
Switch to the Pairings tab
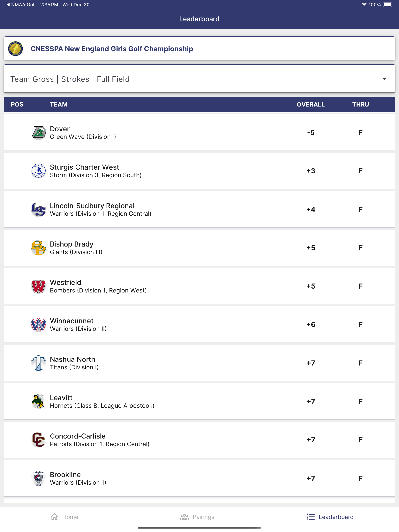coord(197,517)
